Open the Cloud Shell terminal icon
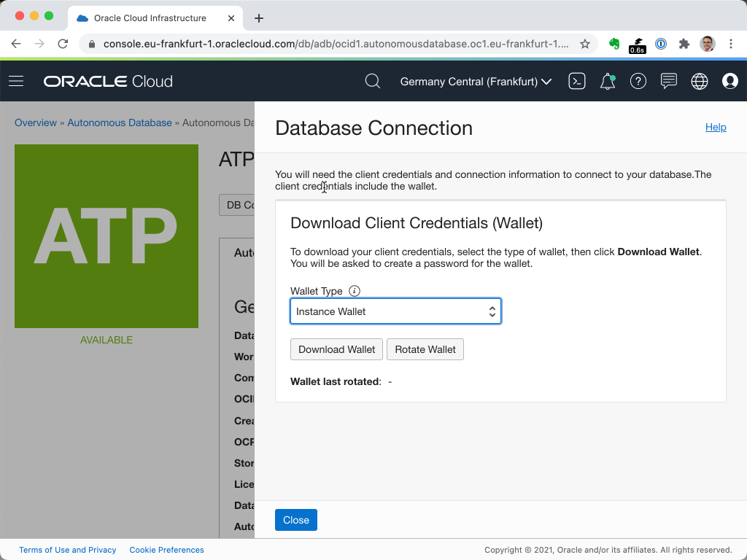 click(x=577, y=81)
